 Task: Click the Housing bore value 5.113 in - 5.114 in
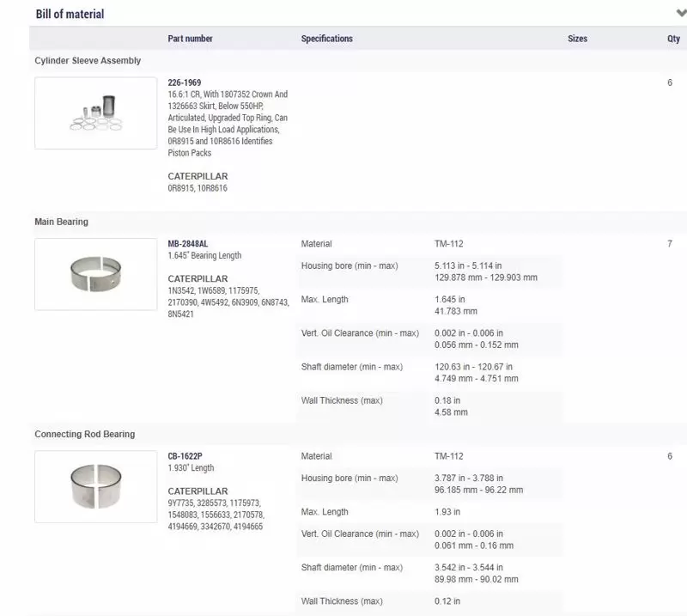468,265
